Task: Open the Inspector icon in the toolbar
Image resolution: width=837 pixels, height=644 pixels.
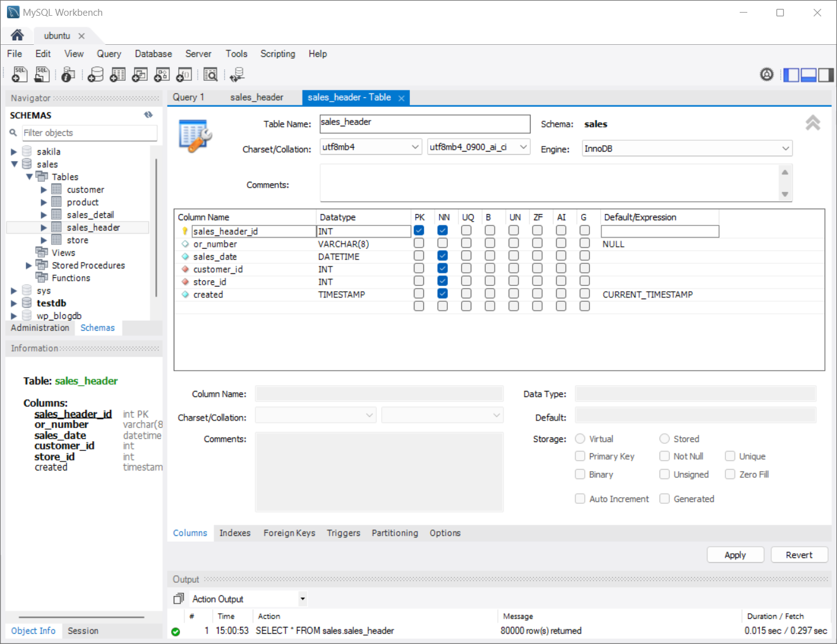Action: pos(68,75)
